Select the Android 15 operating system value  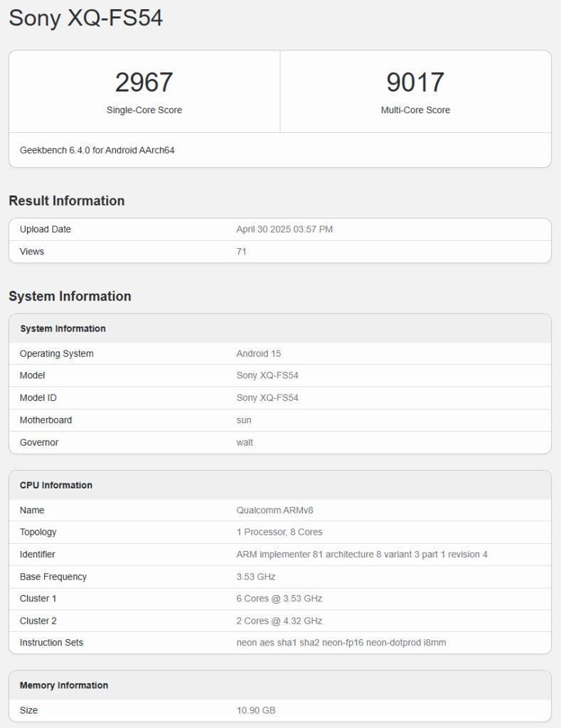(x=259, y=353)
